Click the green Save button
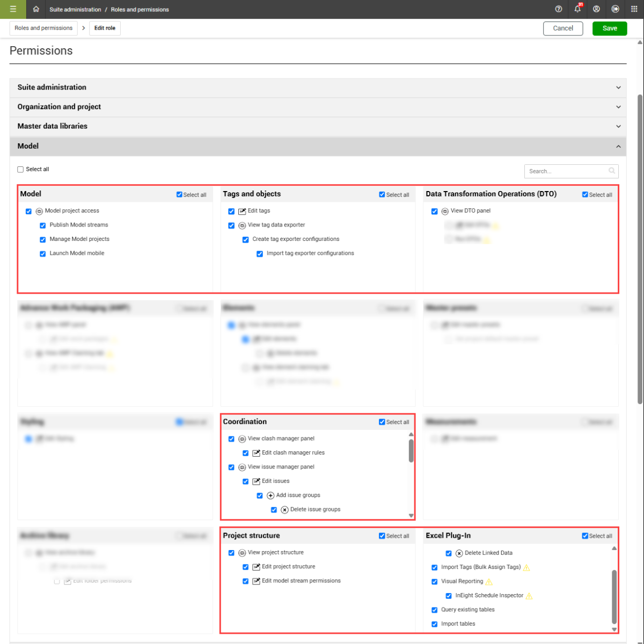 610,28
